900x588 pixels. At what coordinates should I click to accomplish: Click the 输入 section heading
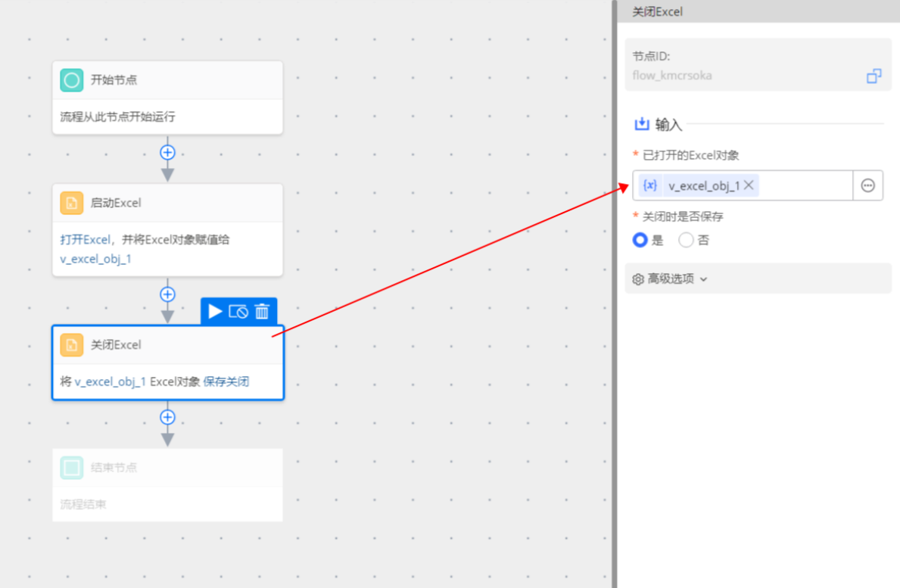pyautogui.click(x=668, y=124)
